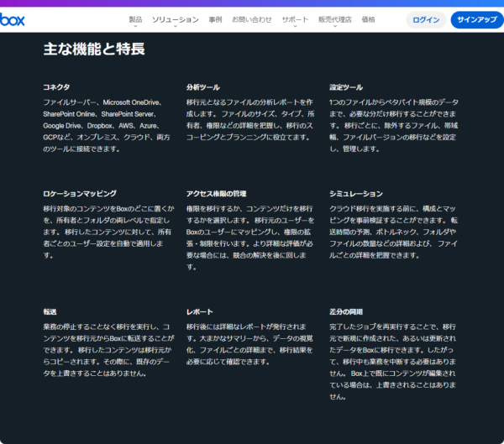Click the ロケーションマッピング feature title

coord(80,193)
